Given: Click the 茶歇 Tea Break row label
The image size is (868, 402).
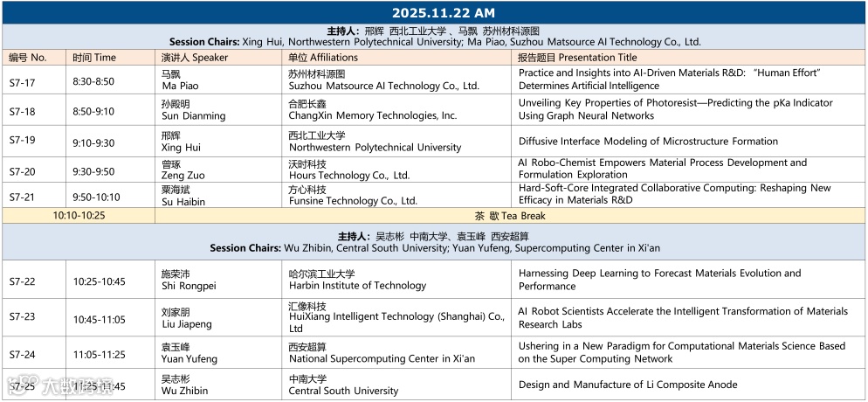Looking at the screenshot, I should pos(510,216).
